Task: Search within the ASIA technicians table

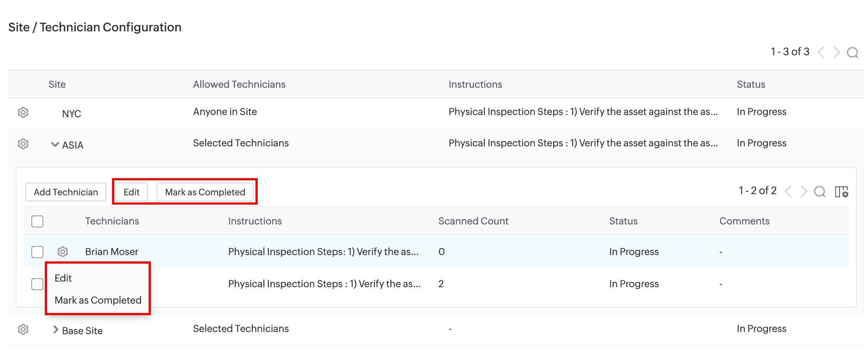Action: [819, 192]
